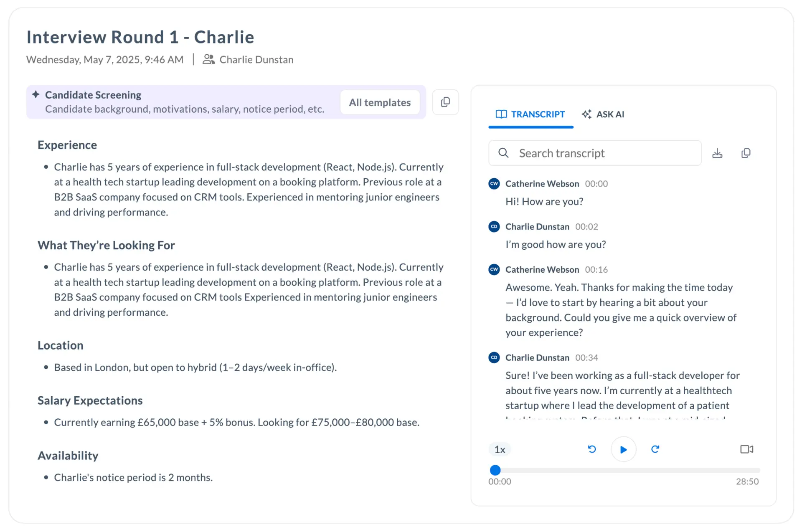Click the attendees icon near Charlie Dunstan
Viewport: 802px width, 532px height.
pos(208,59)
